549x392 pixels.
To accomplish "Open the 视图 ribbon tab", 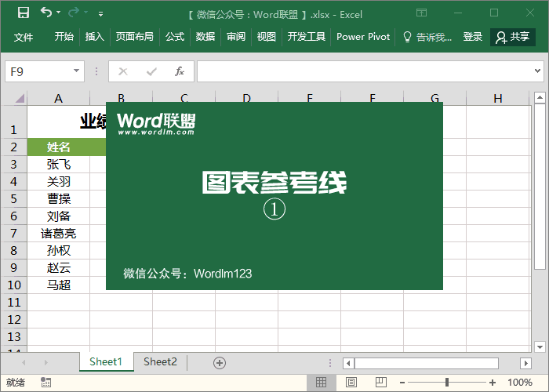I will point(266,37).
